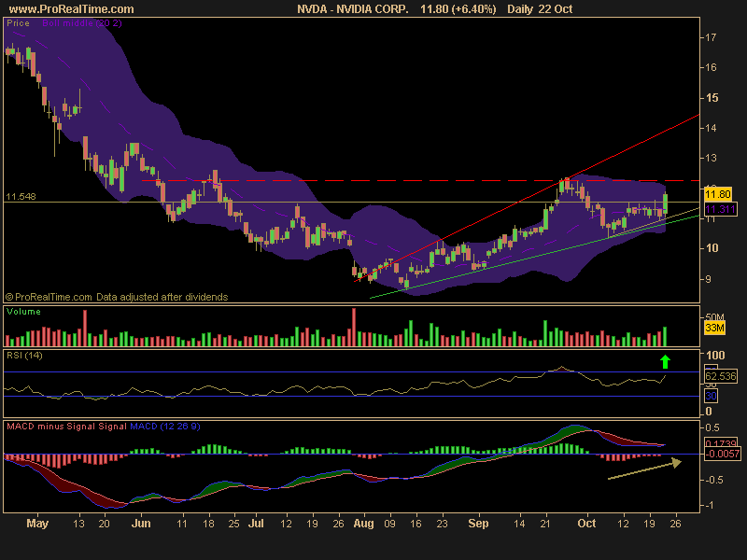Select the NVDA - NVIDIA CORP. title
The image size is (747, 560).
point(353,9)
